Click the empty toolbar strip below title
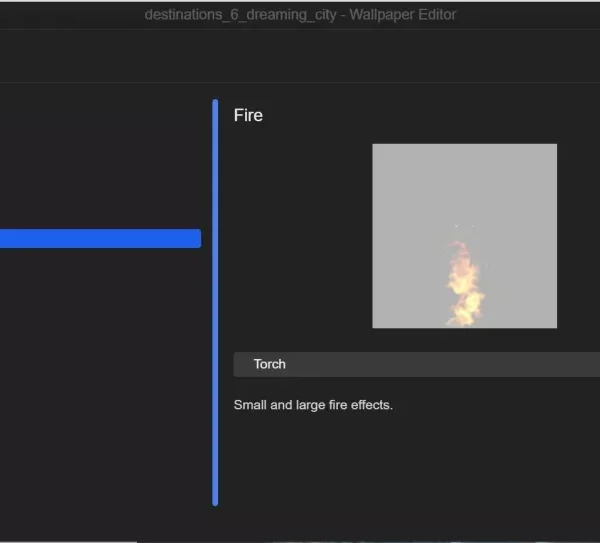The image size is (600, 543). point(300,56)
